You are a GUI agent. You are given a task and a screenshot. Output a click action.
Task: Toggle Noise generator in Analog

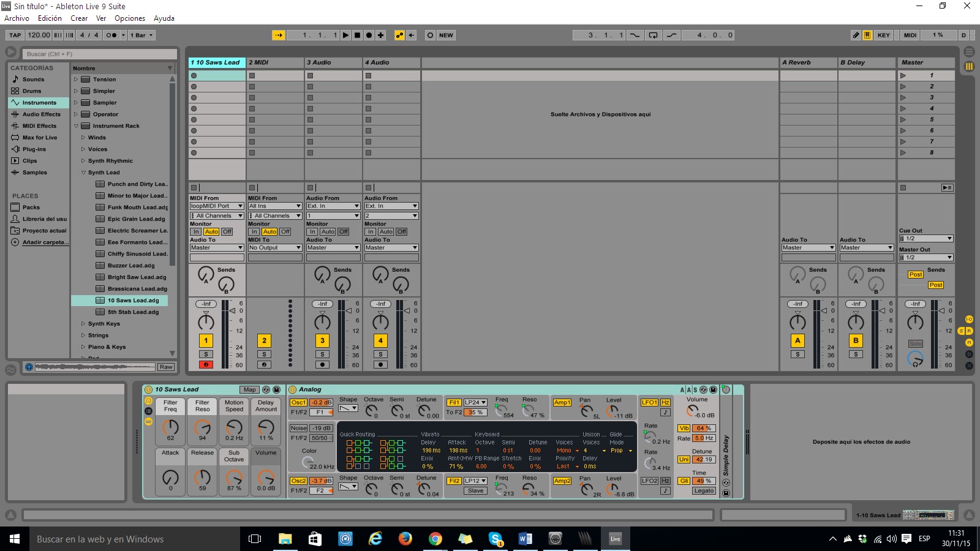pyautogui.click(x=298, y=429)
